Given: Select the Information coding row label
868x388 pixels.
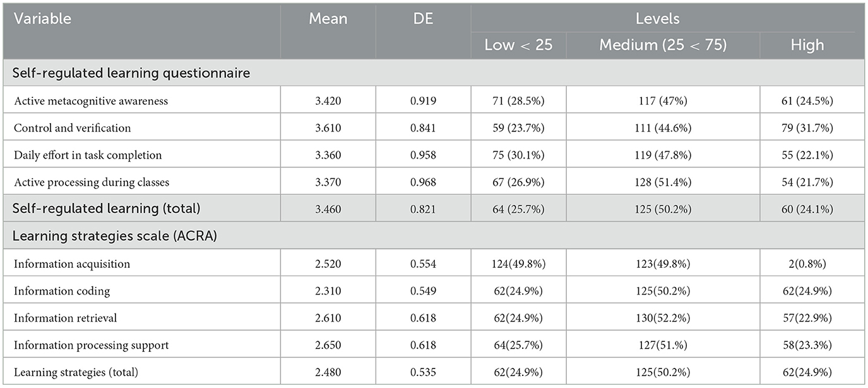Looking at the screenshot, I should pos(62,291).
